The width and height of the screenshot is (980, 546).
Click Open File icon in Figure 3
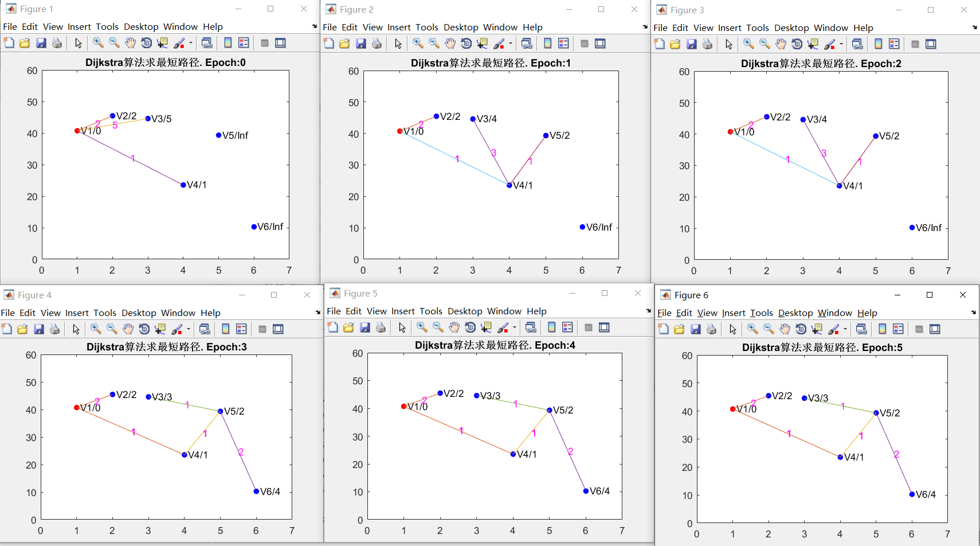click(x=675, y=44)
